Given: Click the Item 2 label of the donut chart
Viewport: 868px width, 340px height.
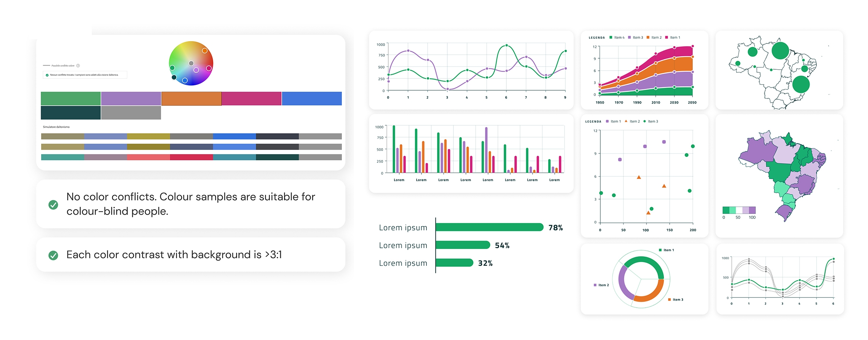Looking at the screenshot, I should point(601,285).
